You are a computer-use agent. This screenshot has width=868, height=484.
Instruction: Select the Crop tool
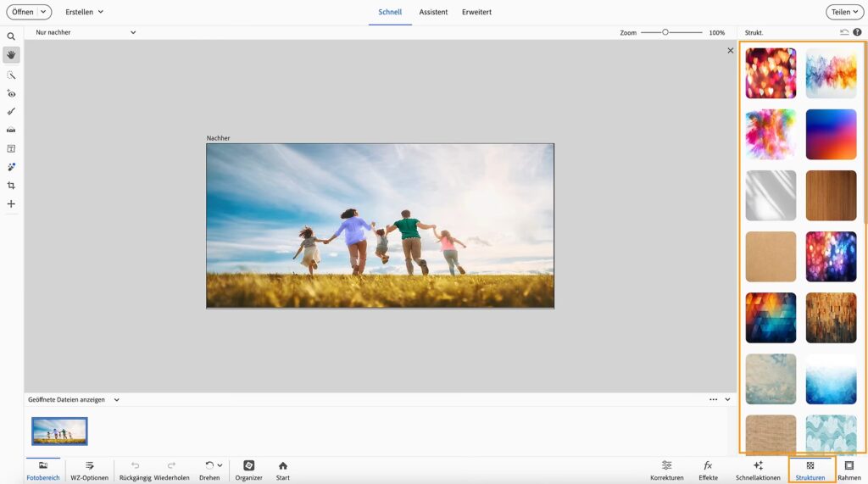coord(11,186)
